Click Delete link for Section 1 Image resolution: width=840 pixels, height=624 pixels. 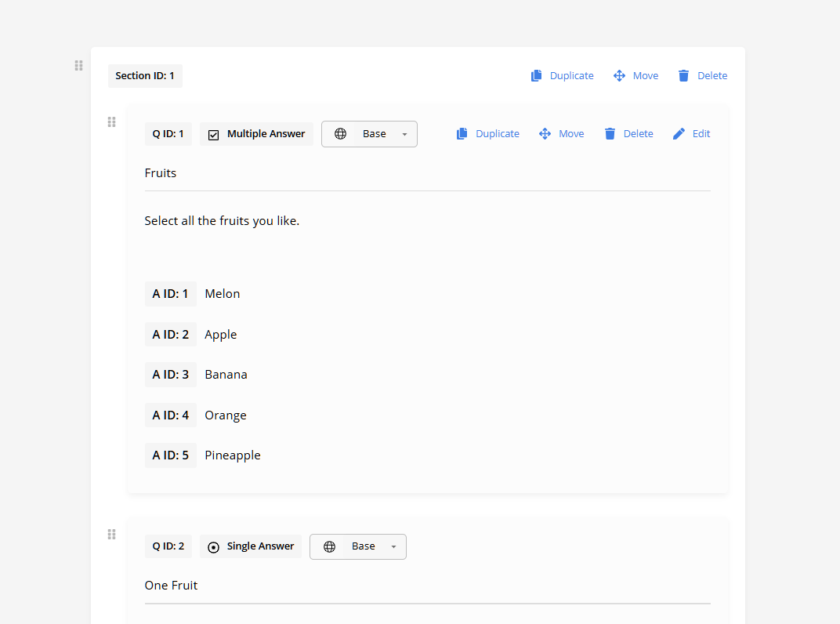(712, 75)
